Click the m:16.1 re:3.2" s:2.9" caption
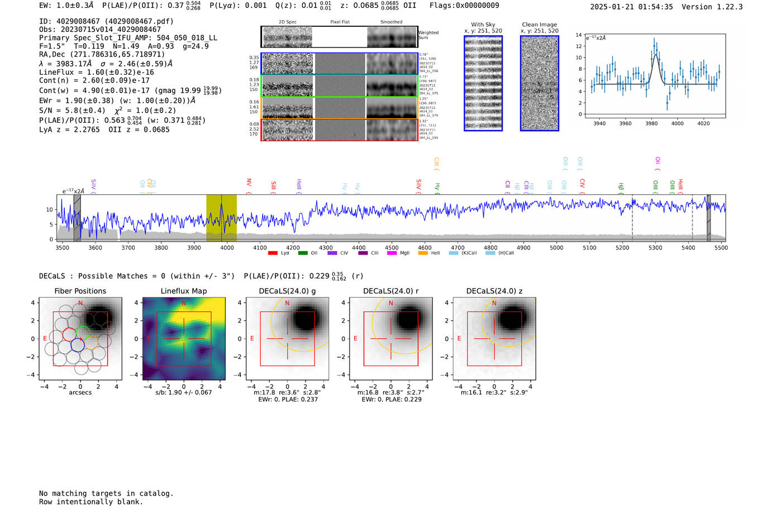 [494, 392]
